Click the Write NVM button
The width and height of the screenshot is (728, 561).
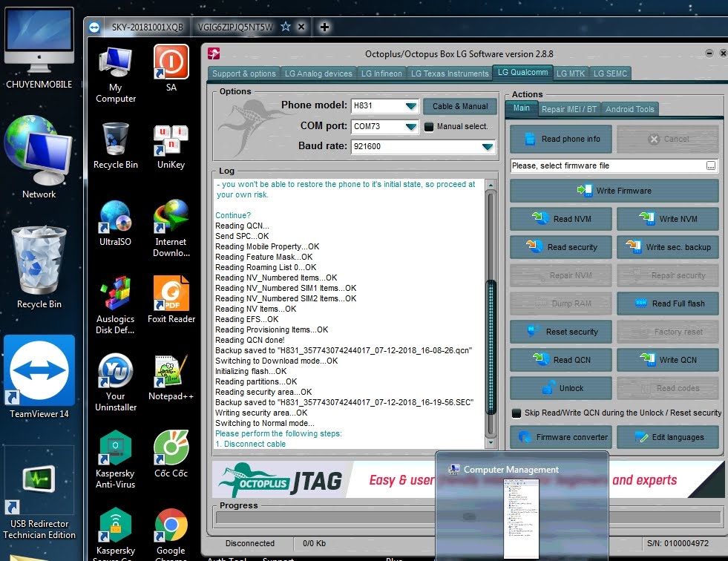coord(668,219)
